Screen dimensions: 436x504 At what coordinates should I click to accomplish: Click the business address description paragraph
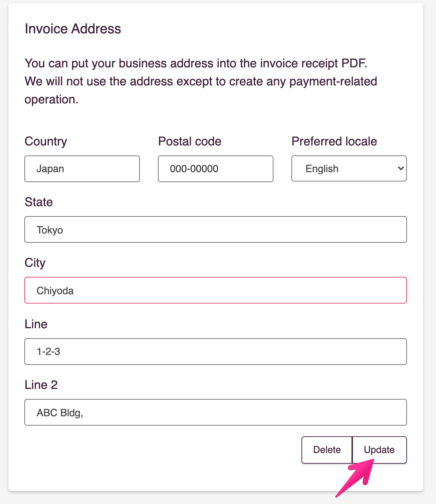pos(201,81)
